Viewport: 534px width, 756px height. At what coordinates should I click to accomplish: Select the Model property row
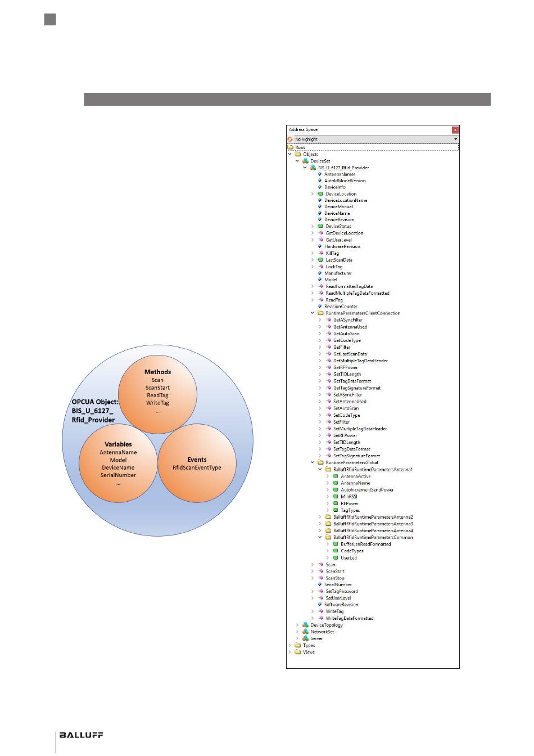[x=331, y=280]
